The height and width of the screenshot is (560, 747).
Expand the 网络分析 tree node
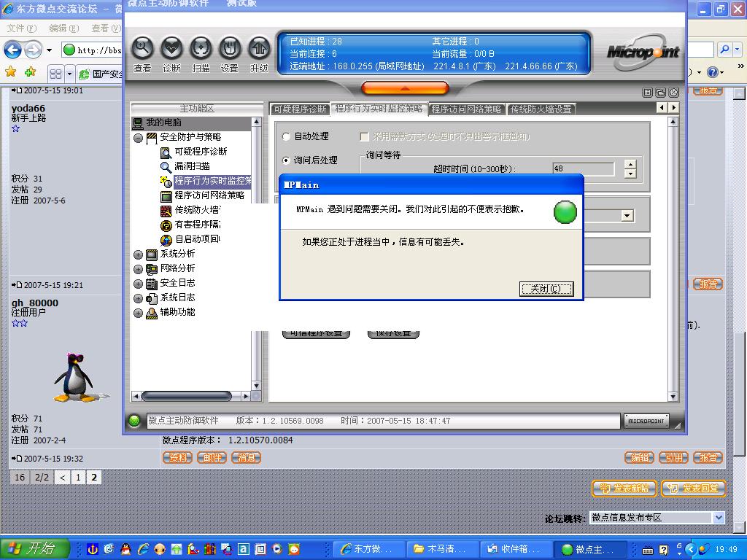click(138, 270)
